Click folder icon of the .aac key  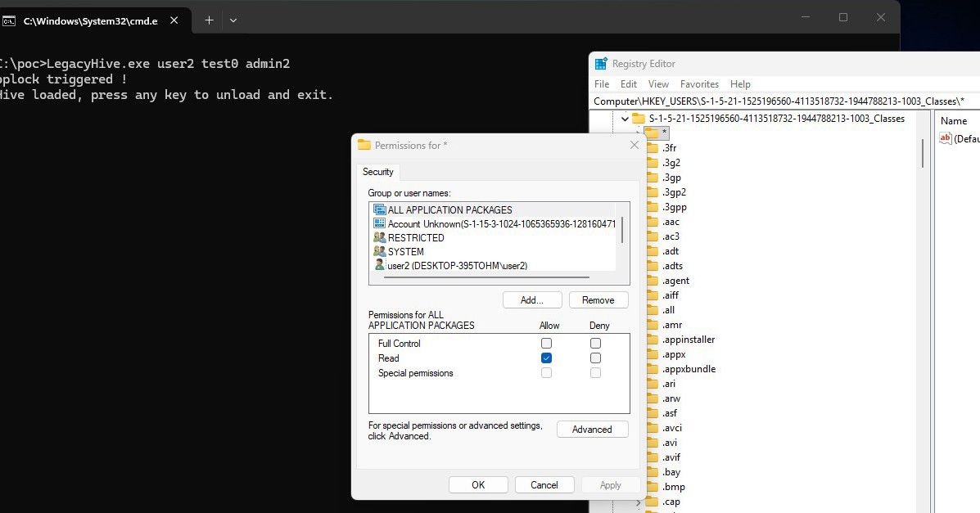pyautogui.click(x=653, y=222)
